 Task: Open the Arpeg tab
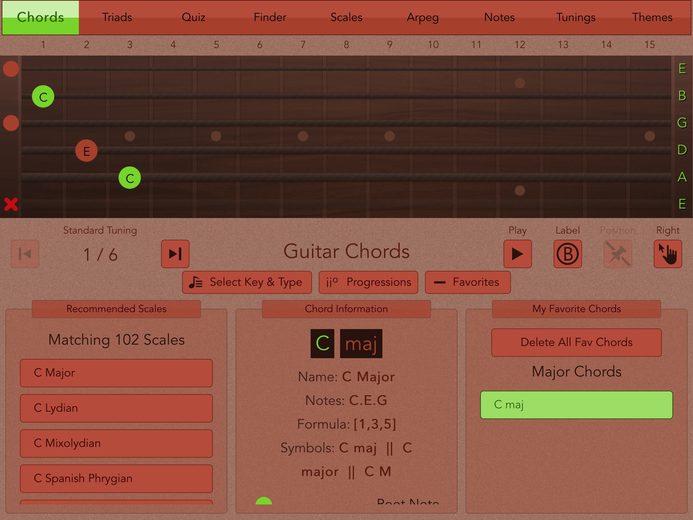[423, 17]
